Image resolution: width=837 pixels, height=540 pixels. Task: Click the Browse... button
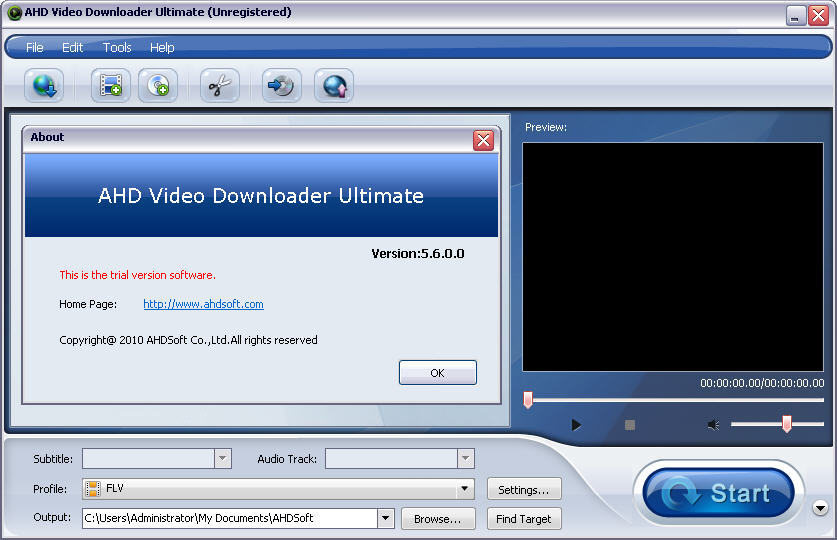pyautogui.click(x=438, y=519)
